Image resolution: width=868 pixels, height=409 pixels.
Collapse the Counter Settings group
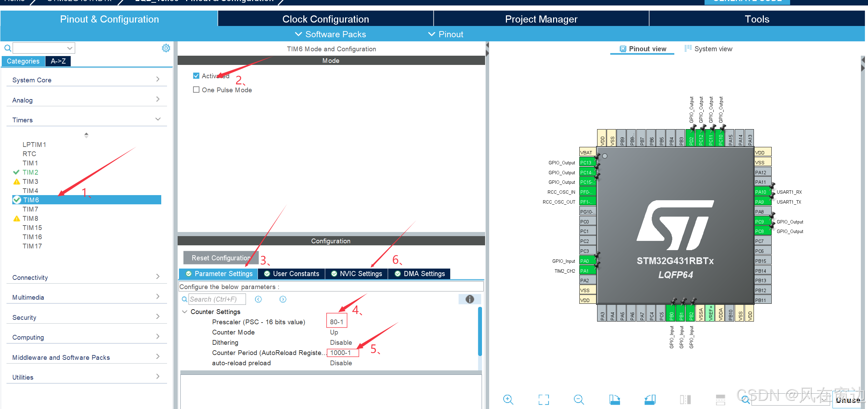click(185, 312)
